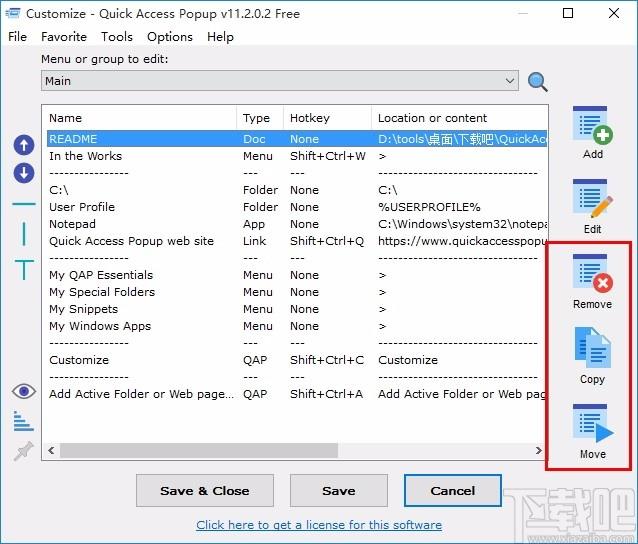Click the Edit favorite icon
638x544 pixels.
(x=592, y=199)
